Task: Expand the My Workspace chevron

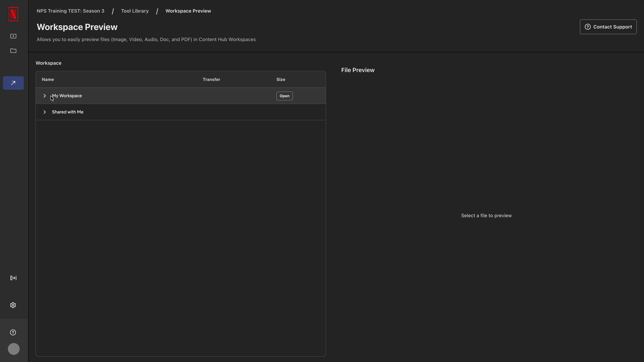Action: point(45,96)
